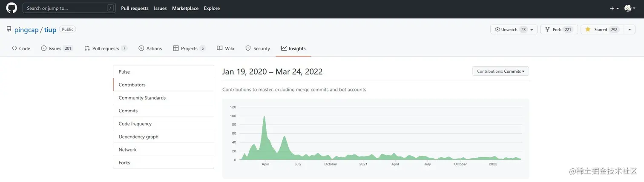
Task: Switch to the Issues repository tab
Action: click(x=57, y=48)
